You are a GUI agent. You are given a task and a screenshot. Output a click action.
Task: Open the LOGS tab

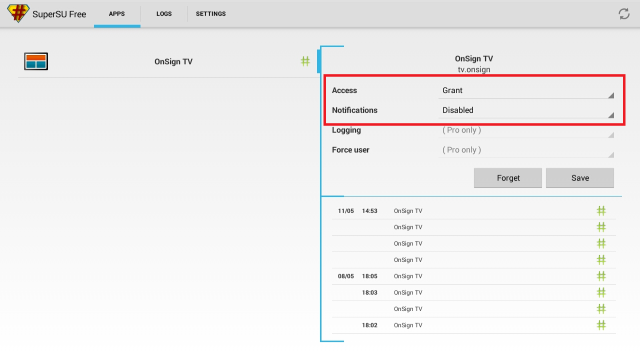tap(164, 14)
